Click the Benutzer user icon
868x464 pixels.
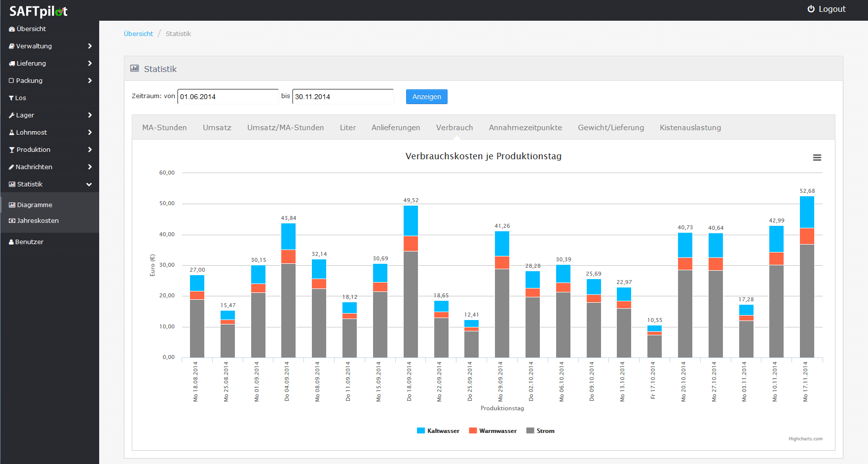(x=11, y=242)
